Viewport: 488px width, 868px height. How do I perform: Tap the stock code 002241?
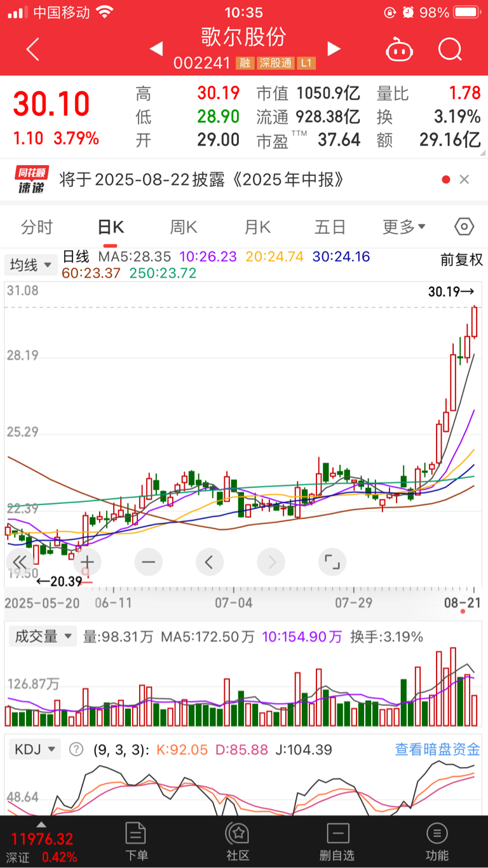tap(202, 63)
